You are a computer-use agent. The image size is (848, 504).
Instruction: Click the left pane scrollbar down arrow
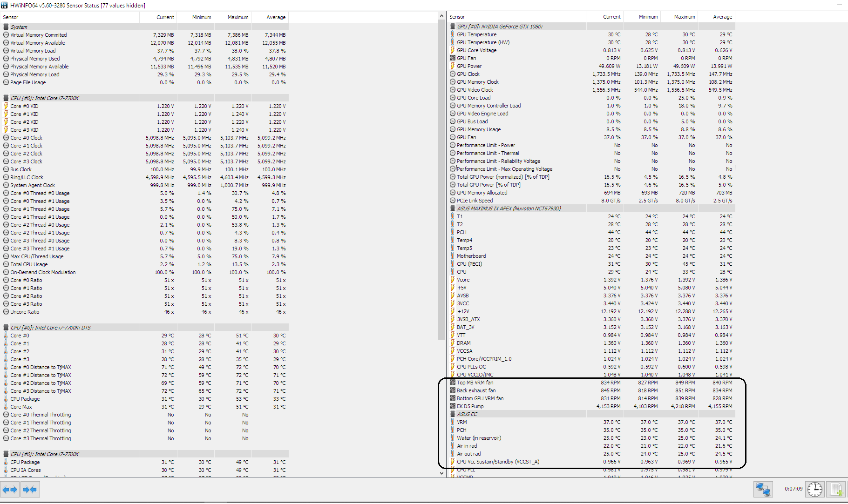pos(442,473)
